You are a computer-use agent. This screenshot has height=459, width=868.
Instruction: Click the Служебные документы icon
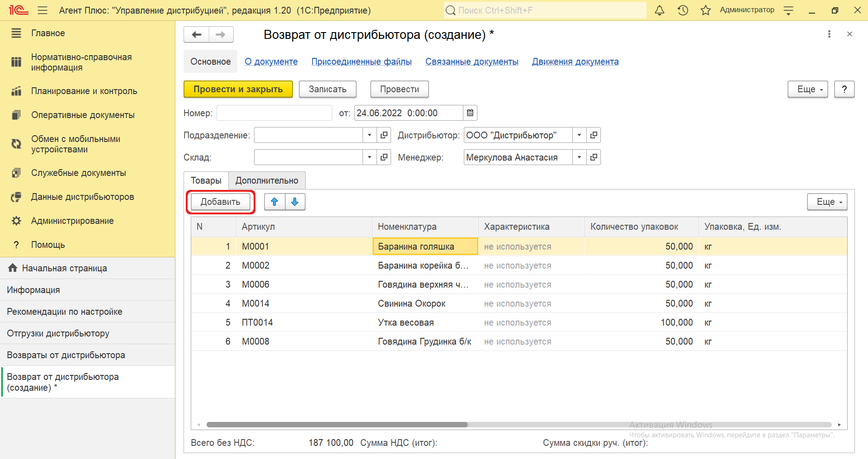[x=16, y=173]
